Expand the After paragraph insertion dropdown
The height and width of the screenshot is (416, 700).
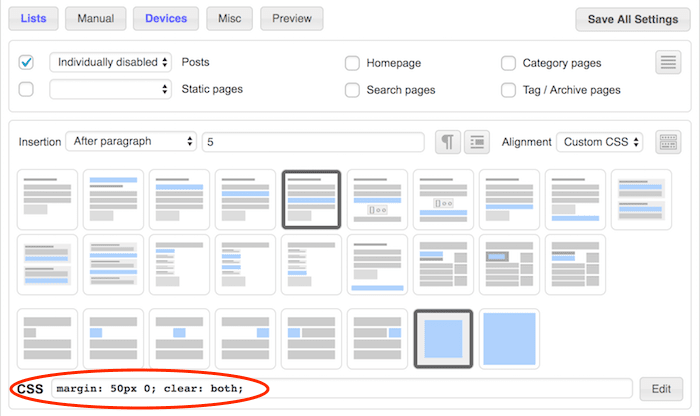(x=131, y=142)
